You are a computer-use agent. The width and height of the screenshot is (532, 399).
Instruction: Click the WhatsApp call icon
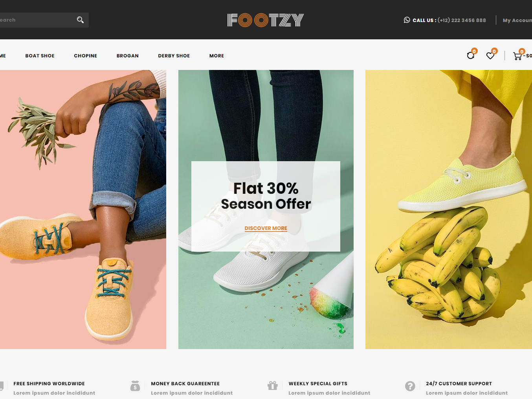pos(407,20)
